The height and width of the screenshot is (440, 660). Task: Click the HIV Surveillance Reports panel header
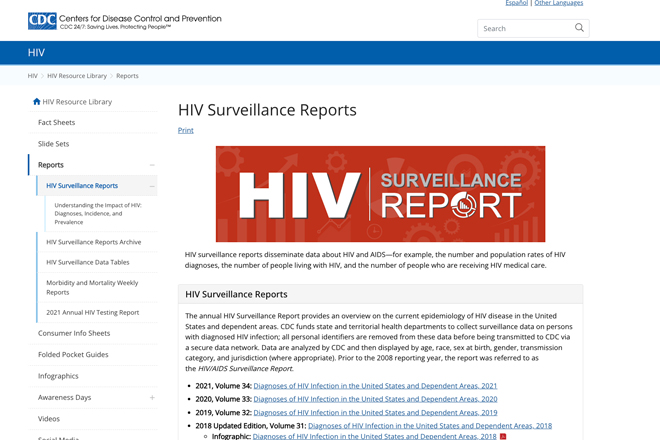pos(381,294)
